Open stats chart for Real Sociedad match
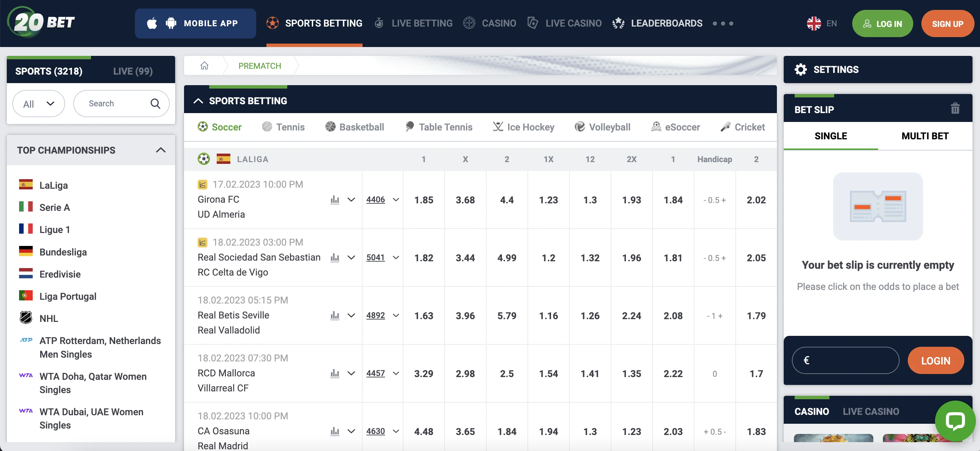 335,258
